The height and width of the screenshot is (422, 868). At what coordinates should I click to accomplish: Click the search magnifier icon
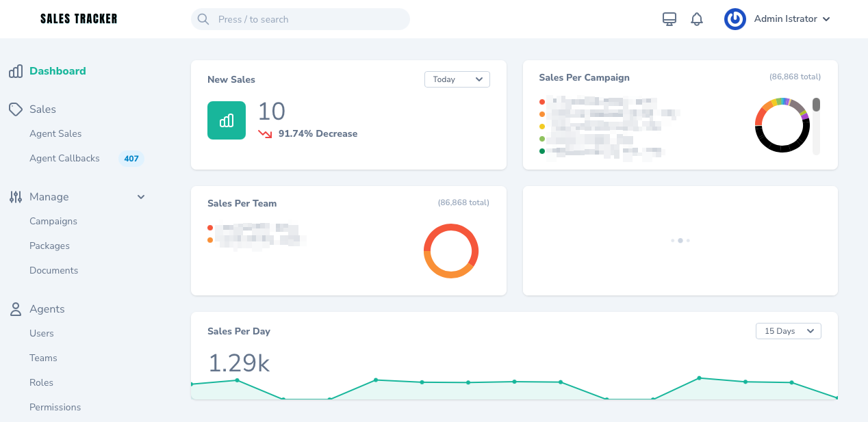click(203, 19)
